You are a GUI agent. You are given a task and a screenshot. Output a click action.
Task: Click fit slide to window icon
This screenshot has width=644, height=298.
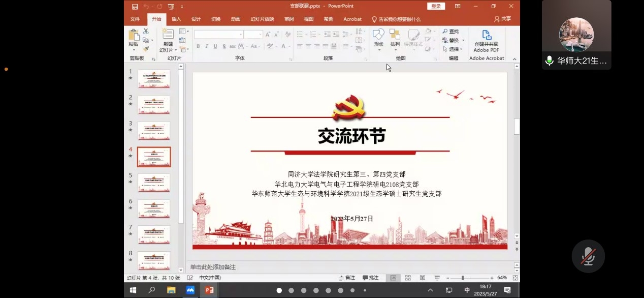coord(515,278)
